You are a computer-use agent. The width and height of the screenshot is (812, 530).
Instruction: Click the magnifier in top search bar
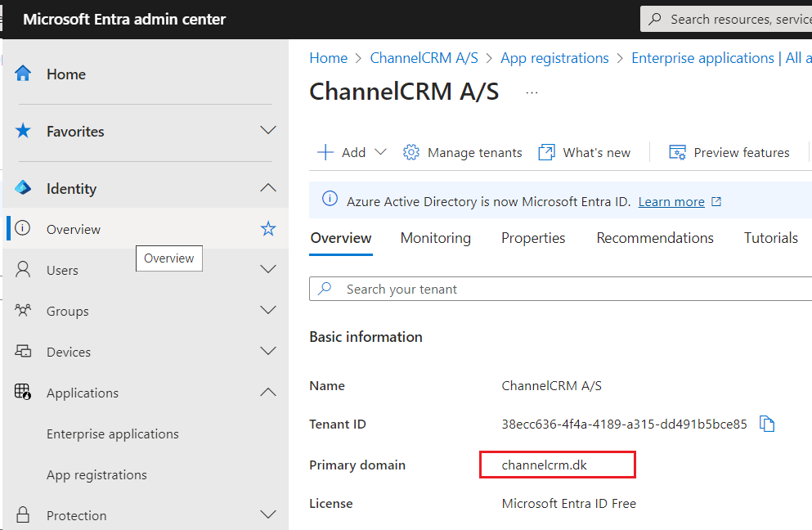[x=655, y=19]
